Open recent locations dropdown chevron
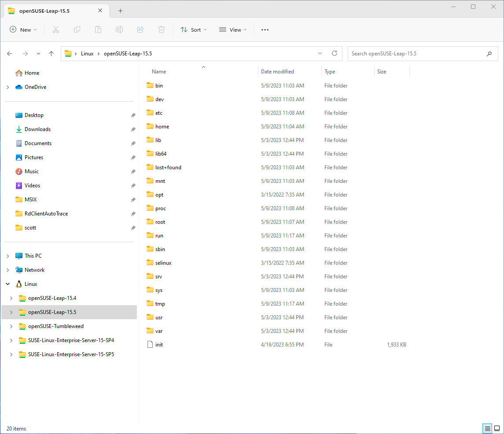Image resolution: width=504 pixels, height=434 pixels. click(38, 54)
